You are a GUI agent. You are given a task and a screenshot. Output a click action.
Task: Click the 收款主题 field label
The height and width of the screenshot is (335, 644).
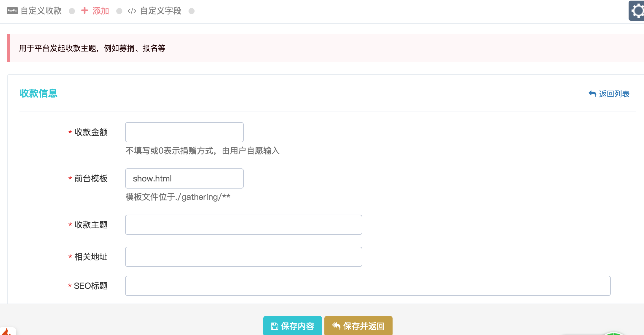91,225
